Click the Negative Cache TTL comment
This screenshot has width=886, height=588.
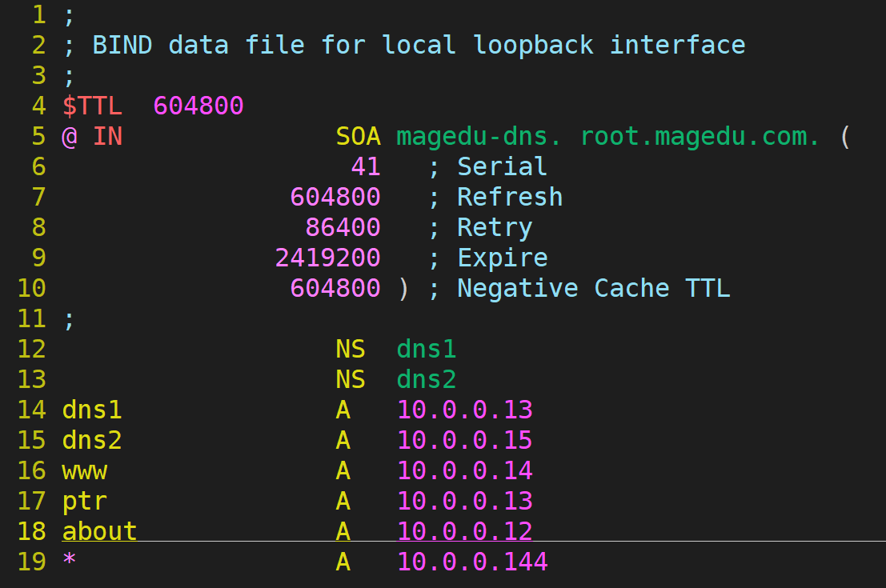(593, 289)
